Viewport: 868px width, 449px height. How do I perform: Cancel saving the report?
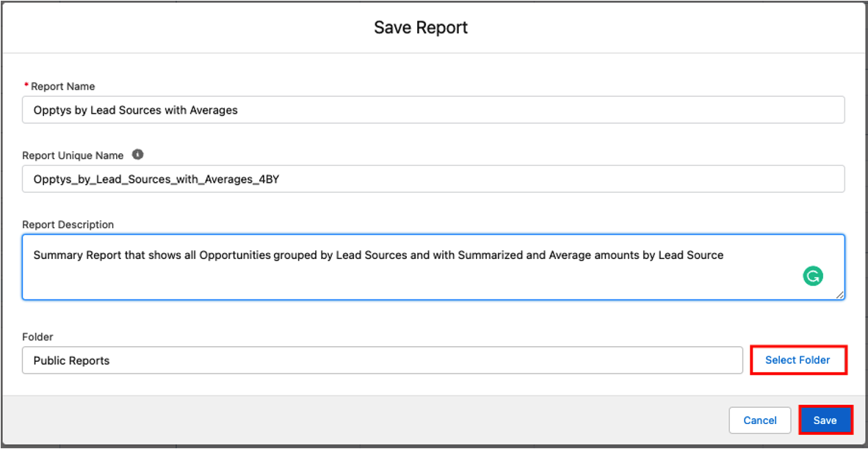click(x=759, y=420)
